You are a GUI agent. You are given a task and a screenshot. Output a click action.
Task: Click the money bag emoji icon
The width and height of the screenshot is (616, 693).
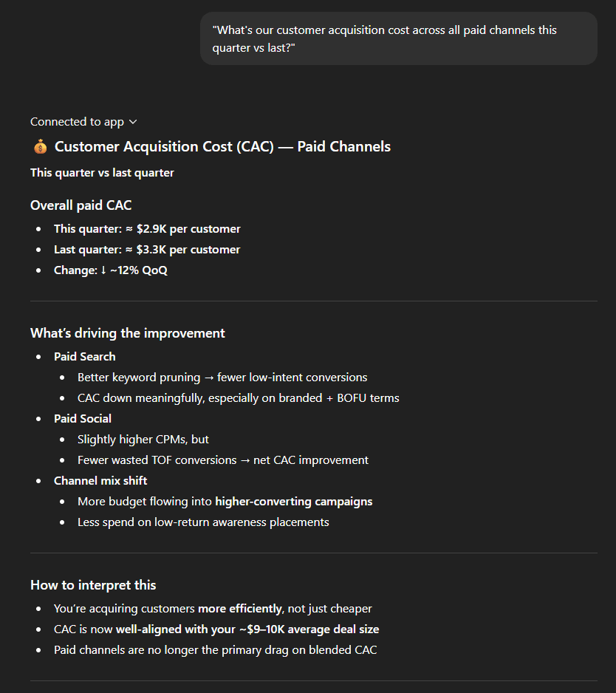tap(39, 146)
